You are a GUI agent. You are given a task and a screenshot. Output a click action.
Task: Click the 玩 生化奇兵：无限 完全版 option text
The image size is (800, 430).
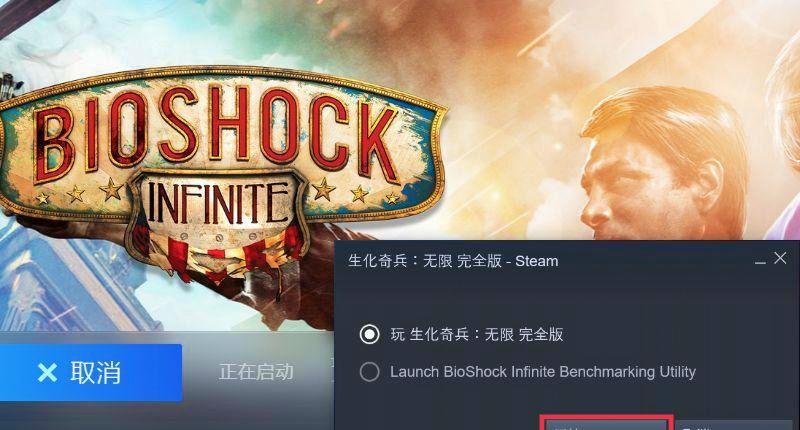[x=477, y=335]
